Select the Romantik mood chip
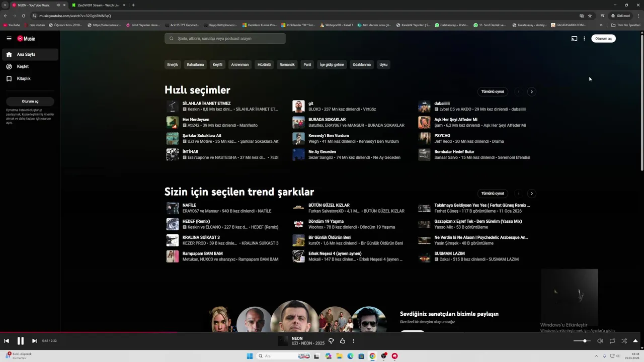 pyautogui.click(x=287, y=64)
